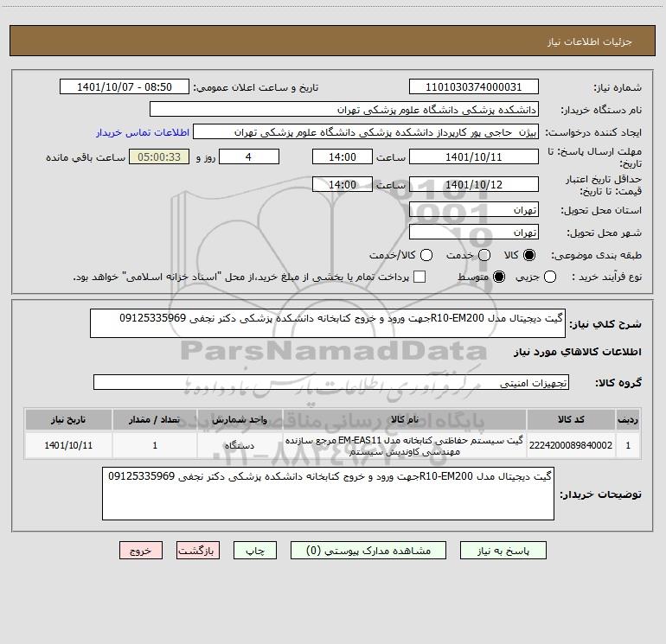Choose the متوسط purchase type radio

[x=499, y=277]
